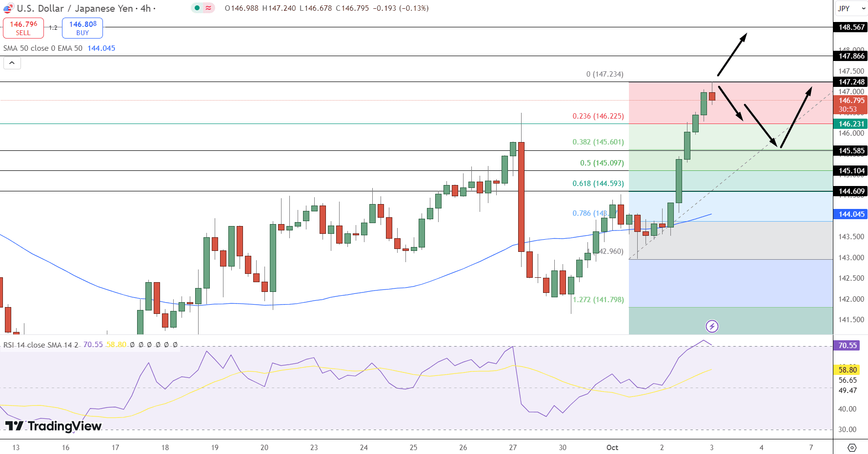Click the low value L146.678
Screen dimensions: 868x454
click(x=316, y=8)
